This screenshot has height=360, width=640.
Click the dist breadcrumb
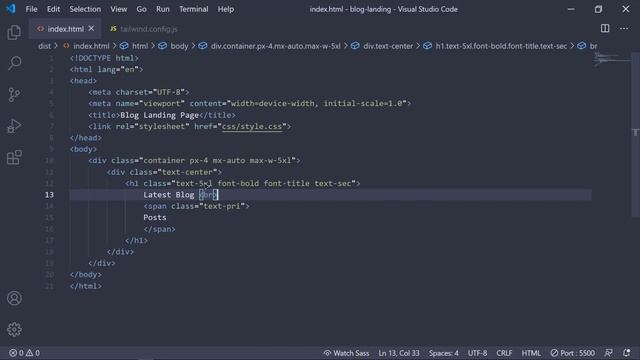click(44, 46)
